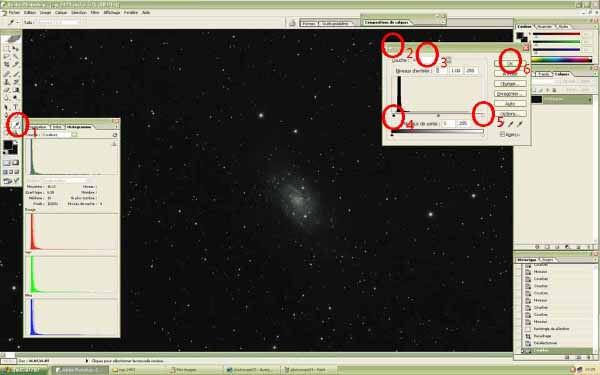Click the gamma input levels field
Screen dimensions: 600x375
click(455, 71)
